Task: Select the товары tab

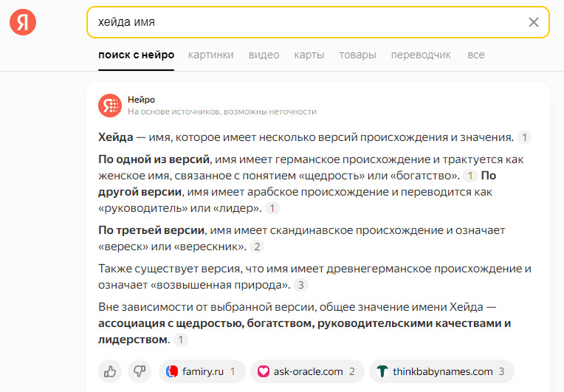Action: (357, 55)
